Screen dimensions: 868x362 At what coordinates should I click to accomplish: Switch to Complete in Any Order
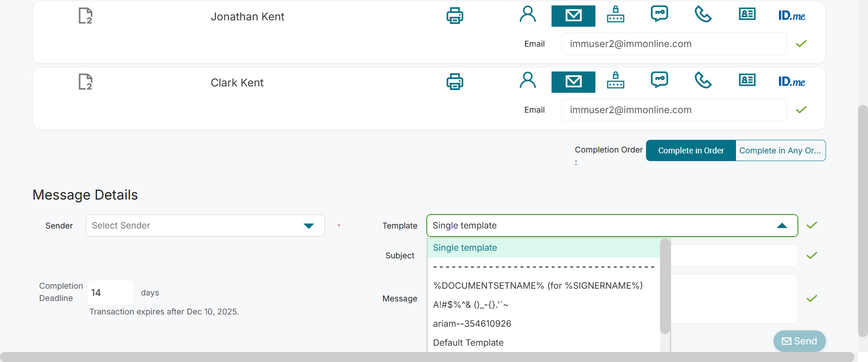tap(780, 151)
